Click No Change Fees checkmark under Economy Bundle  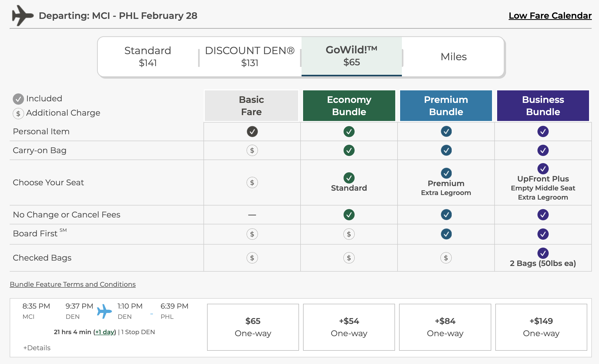click(x=349, y=215)
